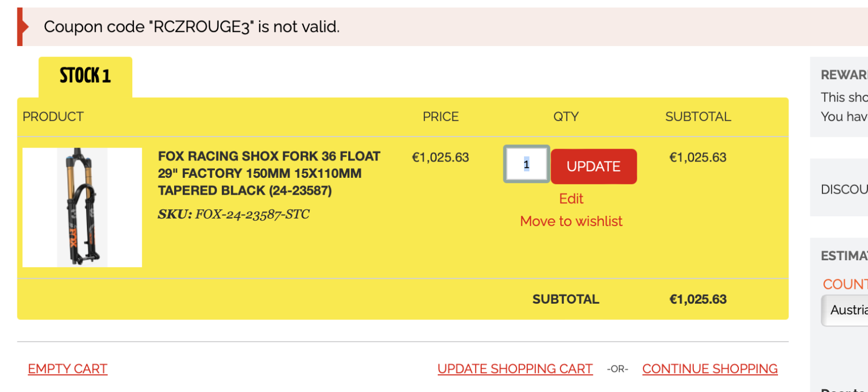The height and width of the screenshot is (392, 868).
Task: Focus the quantity input field
Action: pos(526,164)
